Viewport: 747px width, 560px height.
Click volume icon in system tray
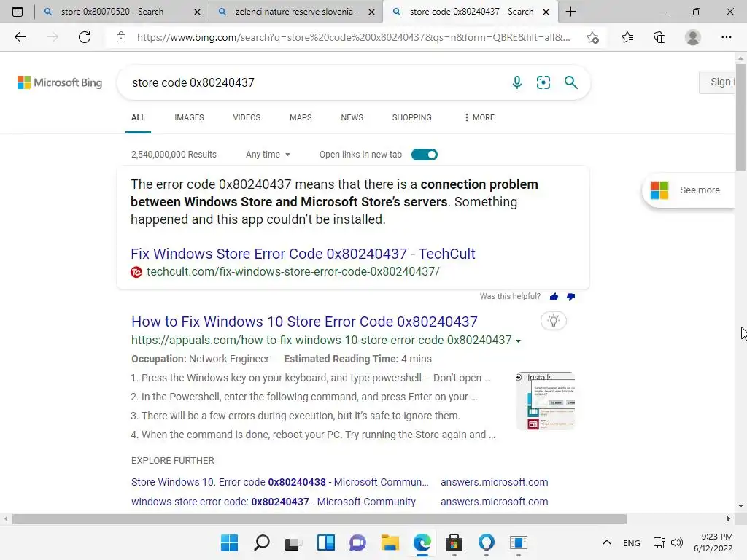click(676, 542)
